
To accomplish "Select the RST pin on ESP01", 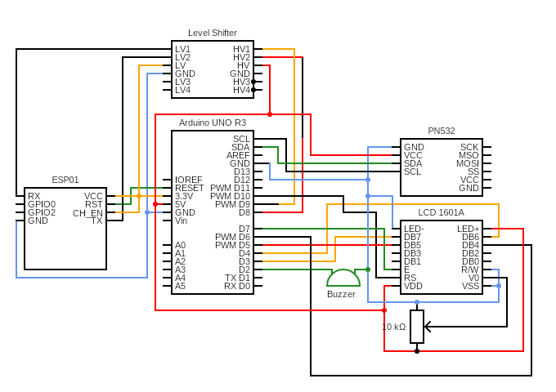I will coord(94,204).
